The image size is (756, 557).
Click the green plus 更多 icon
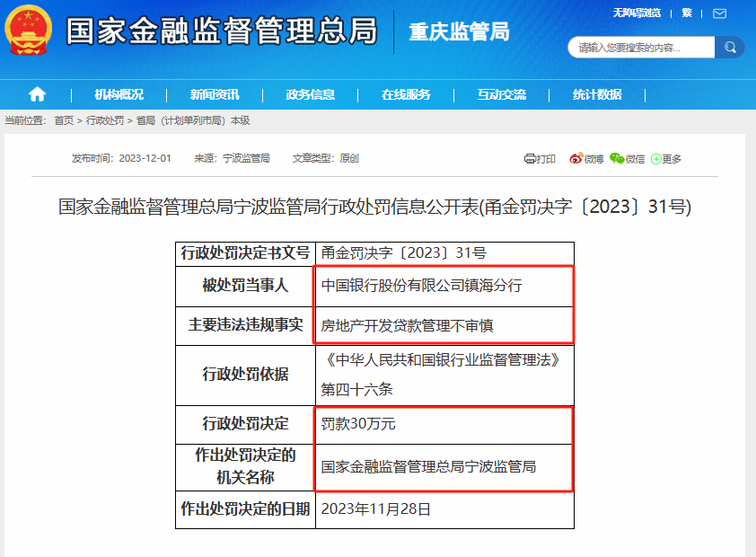point(655,159)
